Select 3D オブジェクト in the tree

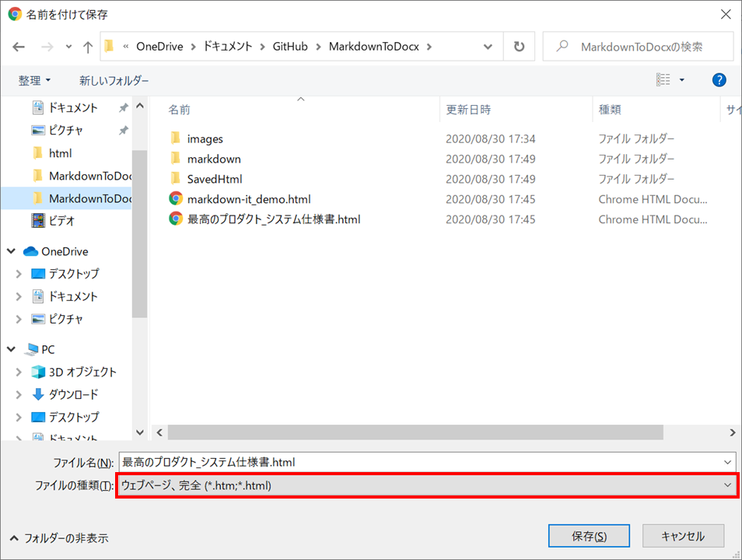point(82,372)
